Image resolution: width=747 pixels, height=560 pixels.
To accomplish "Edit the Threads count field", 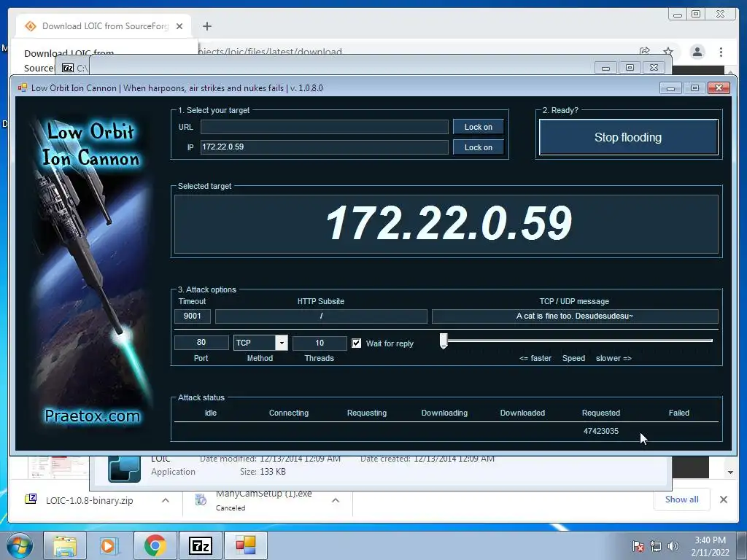I will point(320,343).
